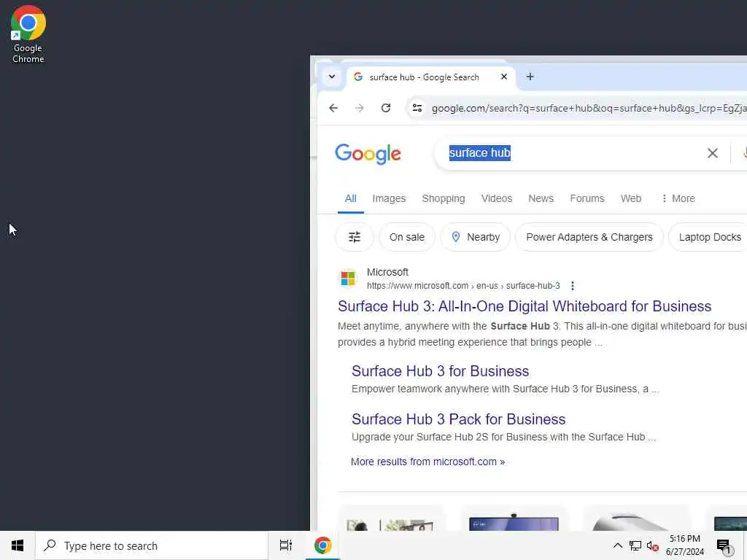Open the search filters tune icon
The width and height of the screenshot is (747, 560).
[x=355, y=237]
